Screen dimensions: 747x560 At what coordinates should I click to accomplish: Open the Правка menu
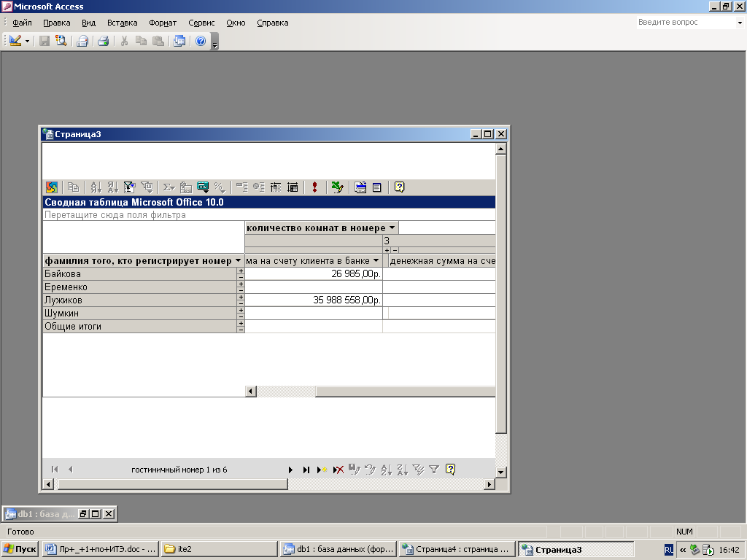coord(57,23)
